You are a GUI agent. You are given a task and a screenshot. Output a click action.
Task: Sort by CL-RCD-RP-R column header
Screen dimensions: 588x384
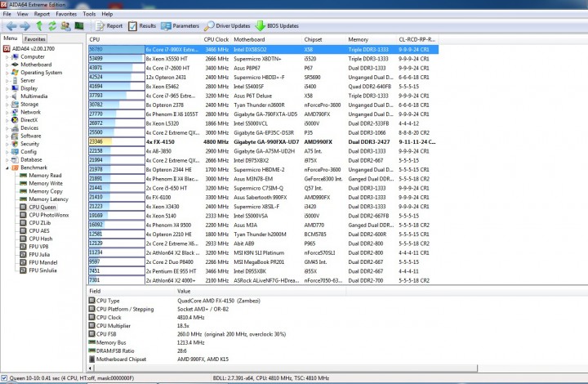point(417,39)
